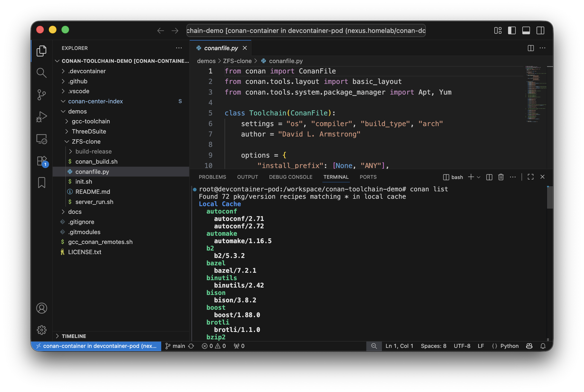The width and height of the screenshot is (584, 392).
Task: Kill terminal with the trash icon
Action: [x=501, y=177]
